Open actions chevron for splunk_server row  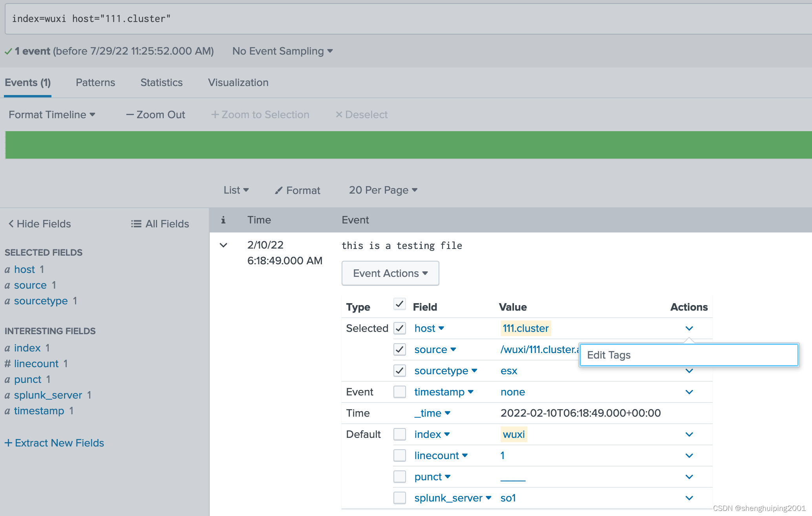coord(689,498)
